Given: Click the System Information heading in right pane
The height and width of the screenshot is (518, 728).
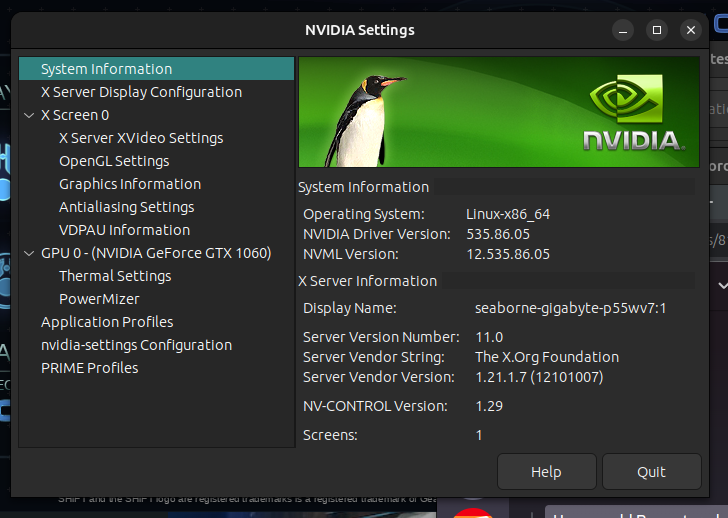Looking at the screenshot, I should click(364, 187).
